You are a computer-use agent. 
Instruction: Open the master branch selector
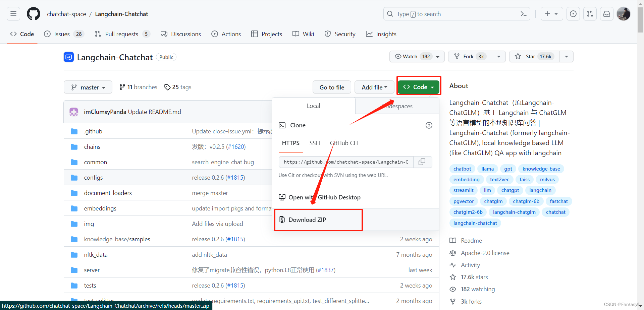88,87
